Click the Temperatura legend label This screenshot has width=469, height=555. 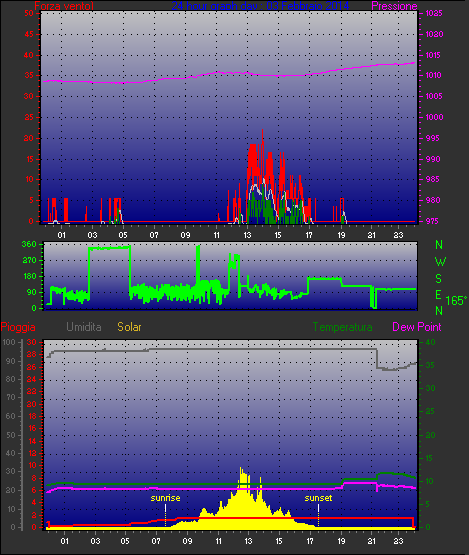(342, 327)
